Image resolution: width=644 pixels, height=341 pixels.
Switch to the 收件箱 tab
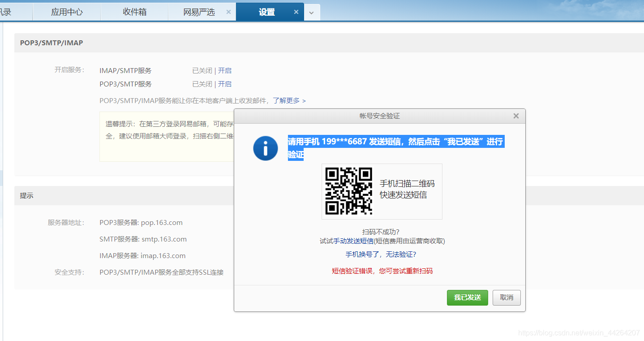[134, 12]
